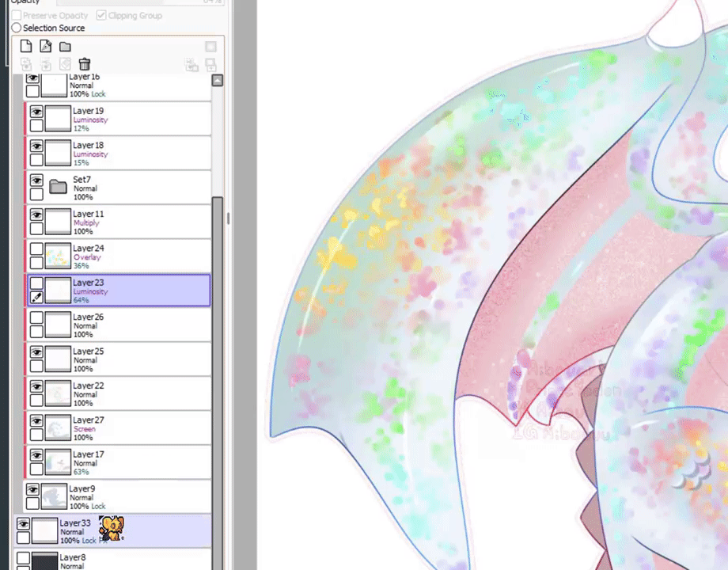Hide Layer22 using its eye icon

pyautogui.click(x=36, y=386)
